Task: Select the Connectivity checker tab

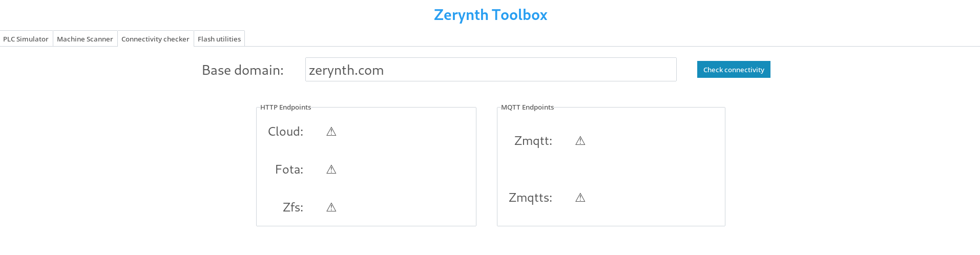Action: point(155,39)
